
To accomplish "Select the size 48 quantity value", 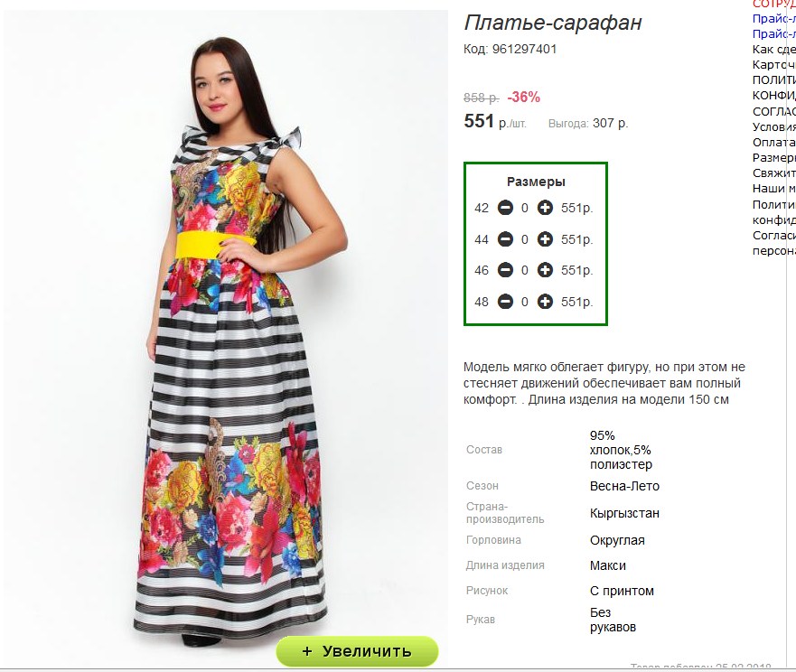I will (525, 302).
